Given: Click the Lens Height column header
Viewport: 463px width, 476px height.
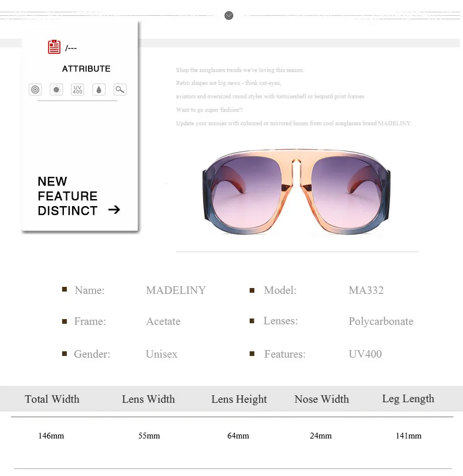Looking at the screenshot, I should tap(239, 399).
